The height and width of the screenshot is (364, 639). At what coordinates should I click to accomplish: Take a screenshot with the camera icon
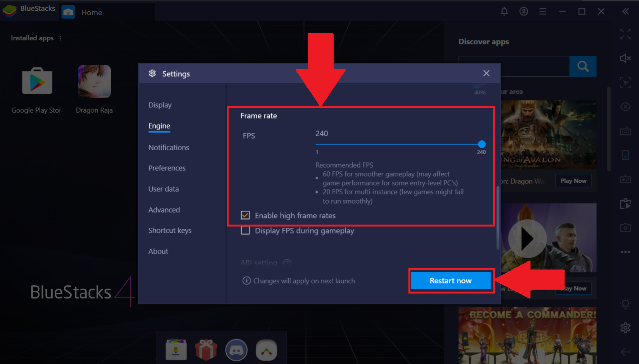[x=625, y=228]
